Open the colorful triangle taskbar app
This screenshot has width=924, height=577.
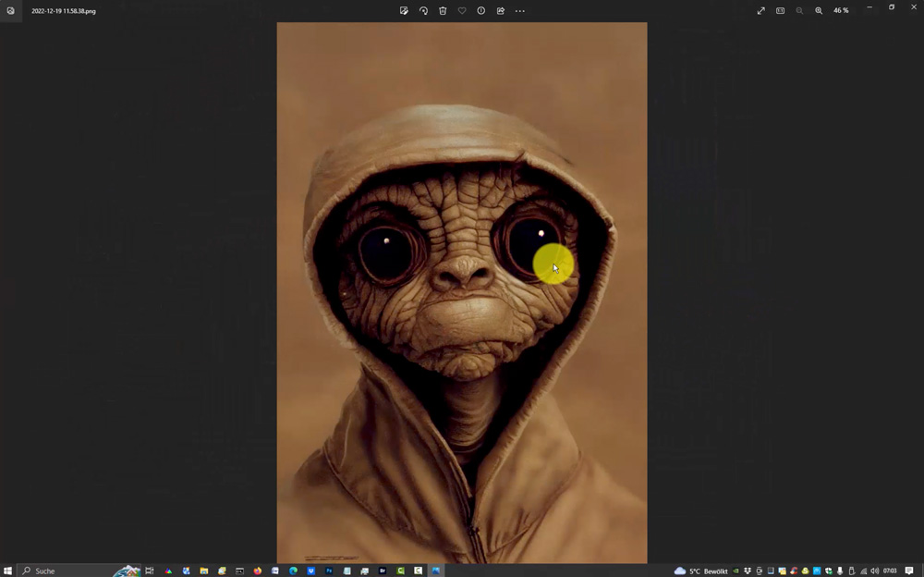click(x=168, y=571)
